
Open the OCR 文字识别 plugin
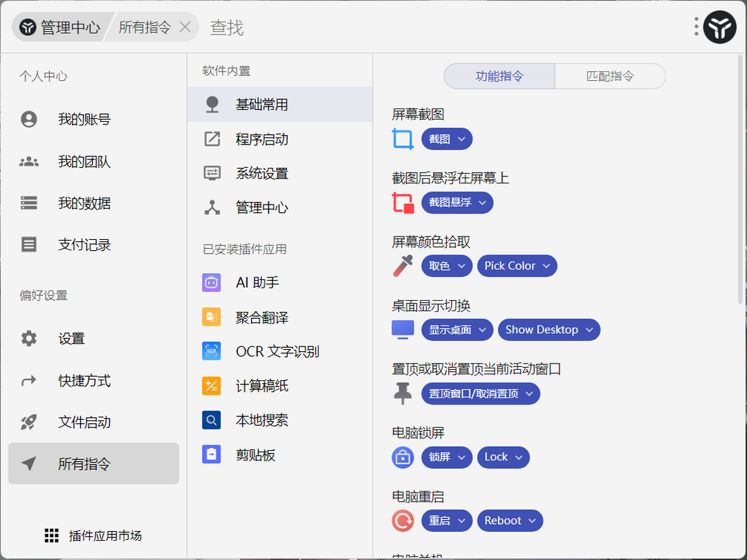pos(277,351)
